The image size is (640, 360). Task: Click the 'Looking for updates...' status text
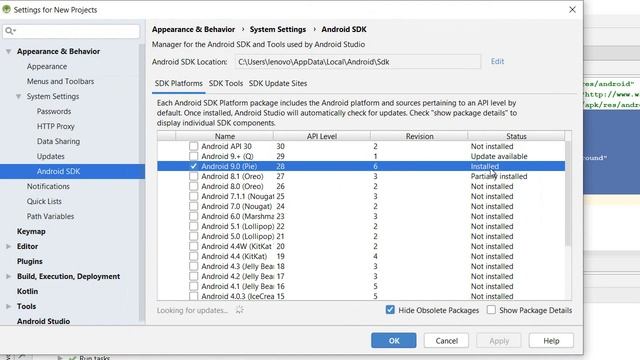193,310
